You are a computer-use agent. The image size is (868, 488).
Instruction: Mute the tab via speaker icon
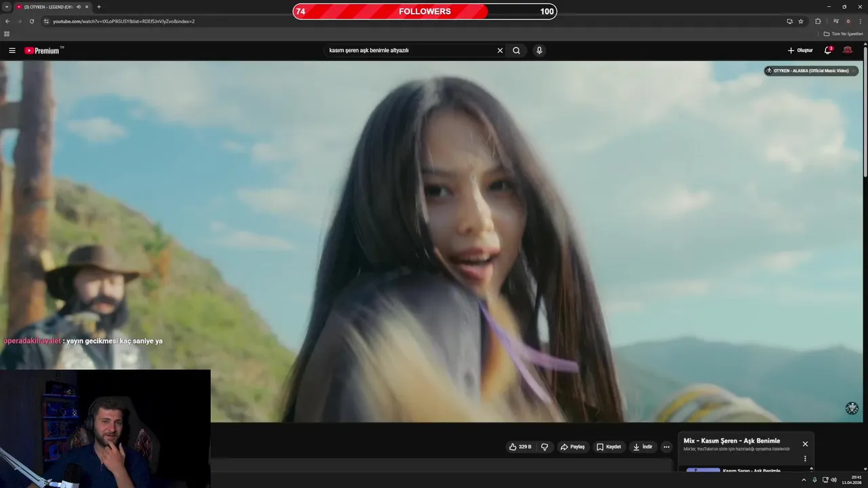coord(79,7)
